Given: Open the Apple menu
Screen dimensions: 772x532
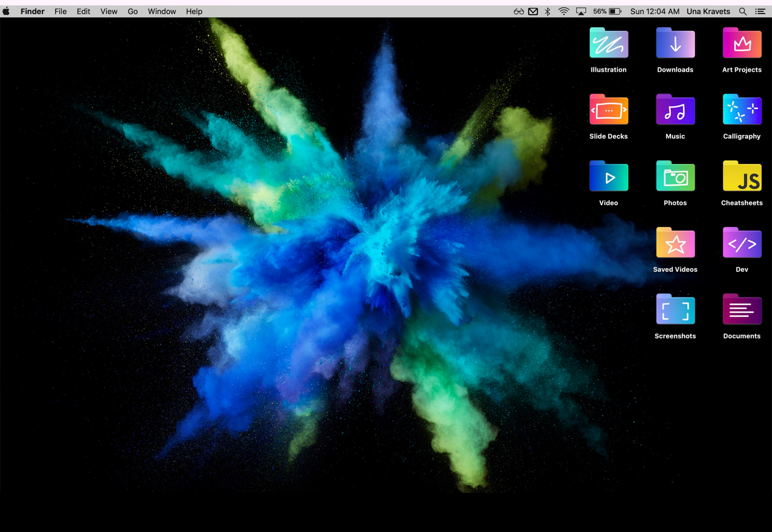Looking at the screenshot, I should 6,11.
